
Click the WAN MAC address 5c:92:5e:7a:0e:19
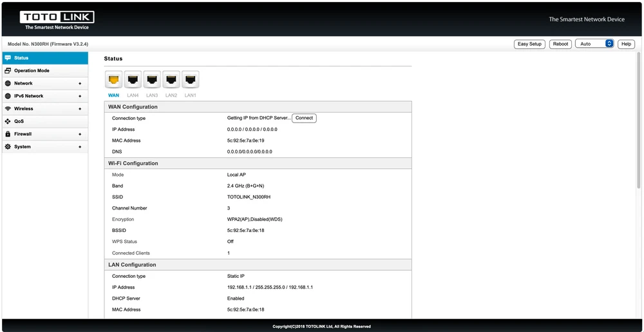[x=245, y=141]
